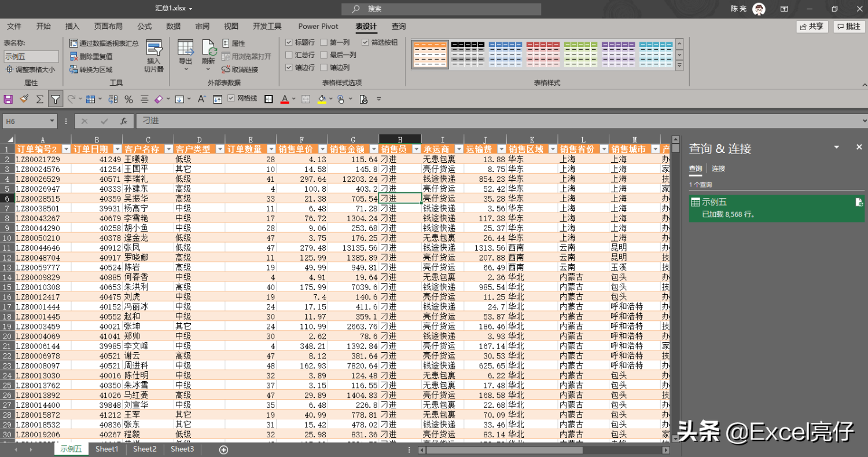Click the fill color paint bucket icon
This screenshot has width=868, height=457.
[322, 99]
